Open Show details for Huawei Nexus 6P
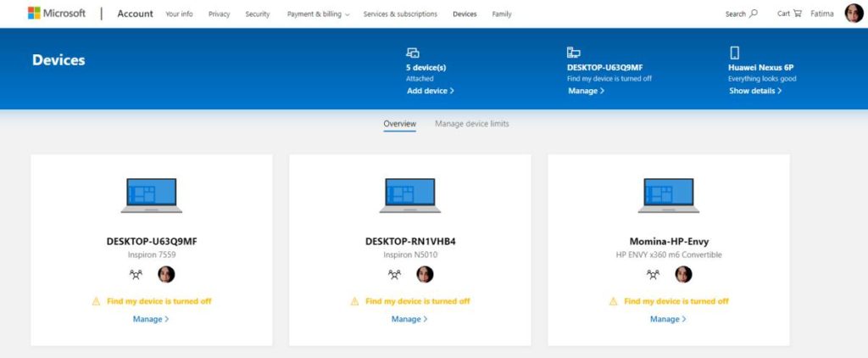Image resolution: width=868 pixels, height=358 pixels. click(x=754, y=91)
